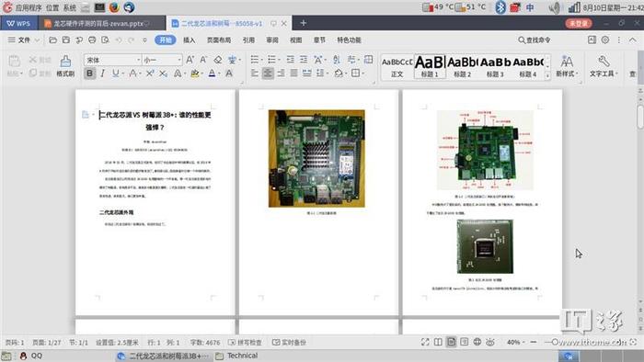
Task: Click the 文件 menu button
Action: click(23, 40)
